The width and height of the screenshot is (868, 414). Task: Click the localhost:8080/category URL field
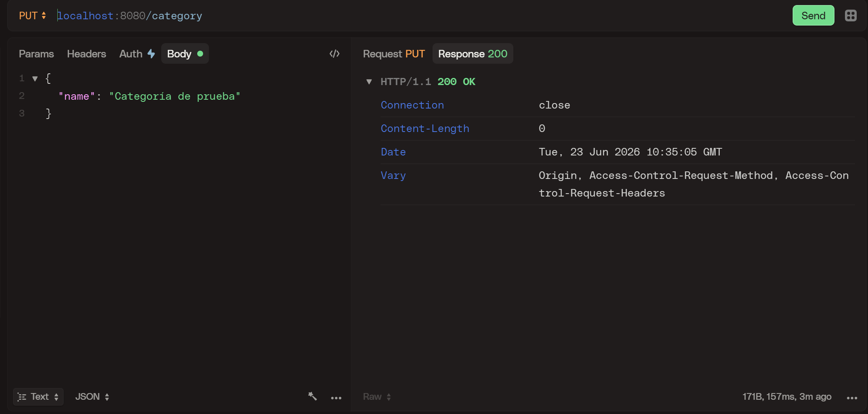(x=130, y=16)
